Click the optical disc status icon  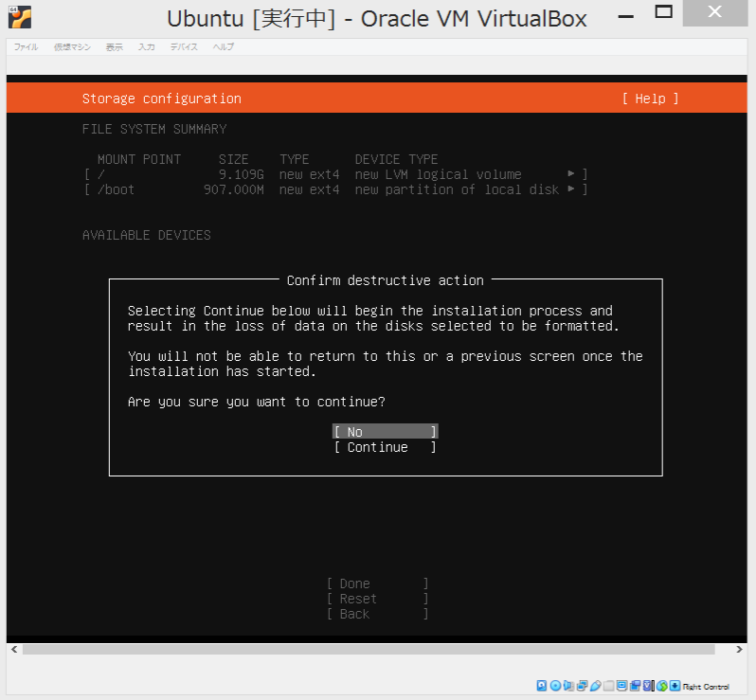tap(555, 686)
